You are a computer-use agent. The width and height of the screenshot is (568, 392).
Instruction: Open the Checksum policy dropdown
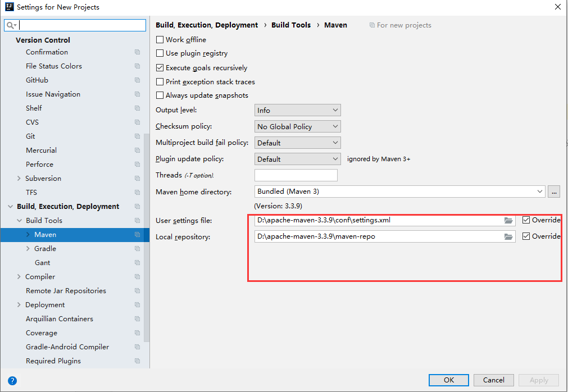[x=297, y=126]
